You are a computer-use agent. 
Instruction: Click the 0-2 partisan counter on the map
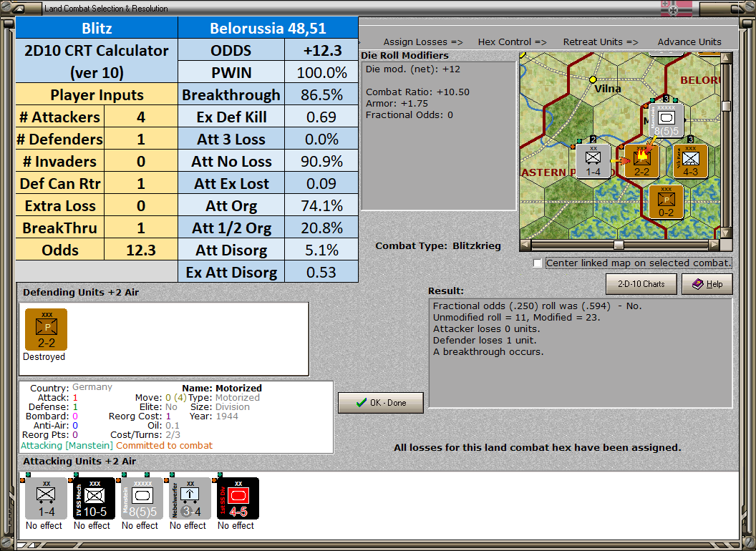click(666, 202)
